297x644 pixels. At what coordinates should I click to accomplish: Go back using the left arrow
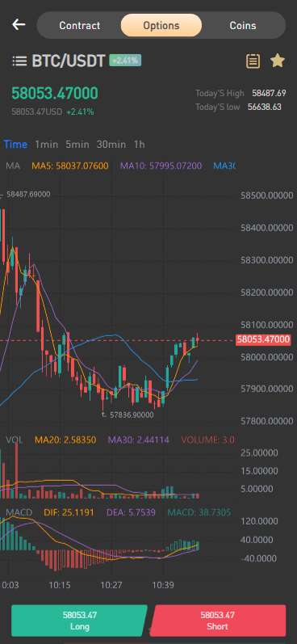click(x=19, y=24)
